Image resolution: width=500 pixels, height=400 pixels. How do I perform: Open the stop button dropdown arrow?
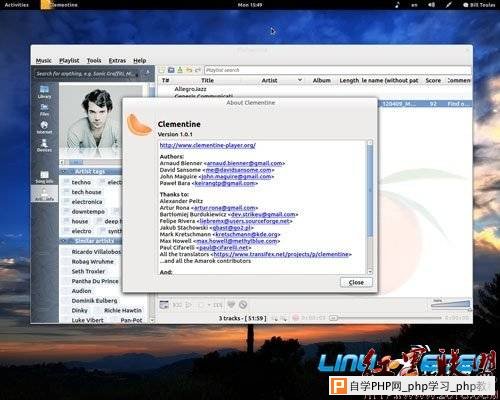pos(209,305)
